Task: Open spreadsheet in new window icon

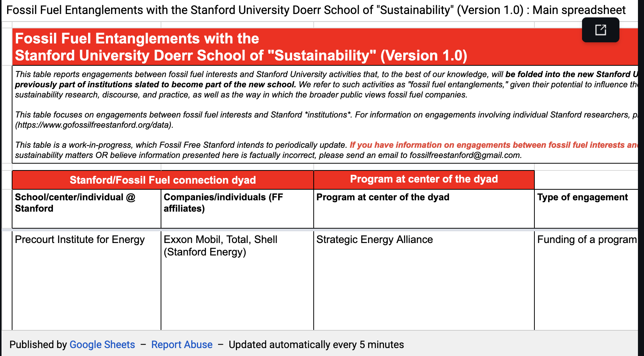Action: pos(600,30)
